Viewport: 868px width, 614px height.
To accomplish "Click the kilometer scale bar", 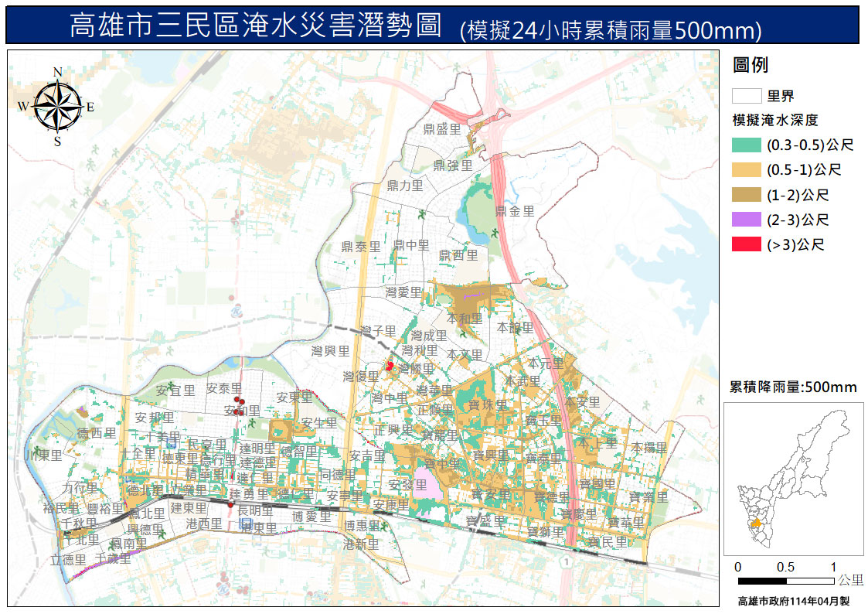I will [x=785, y=580].
